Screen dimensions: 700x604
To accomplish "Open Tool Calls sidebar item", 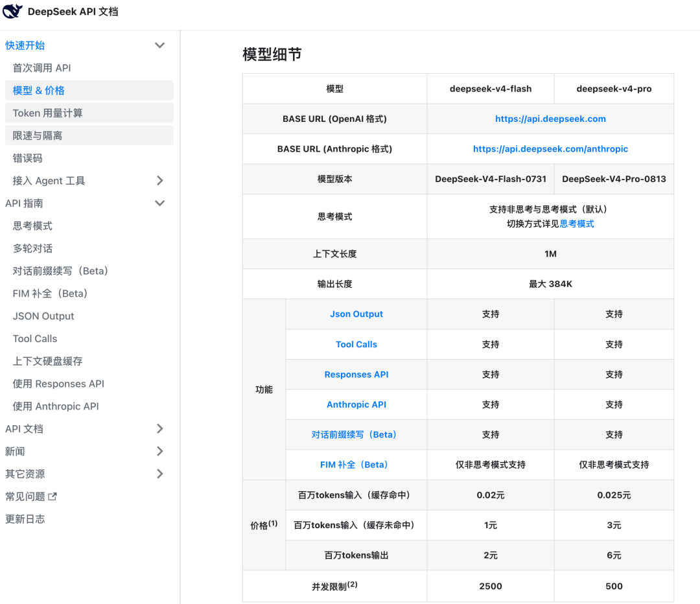I will tap(35, 338).
